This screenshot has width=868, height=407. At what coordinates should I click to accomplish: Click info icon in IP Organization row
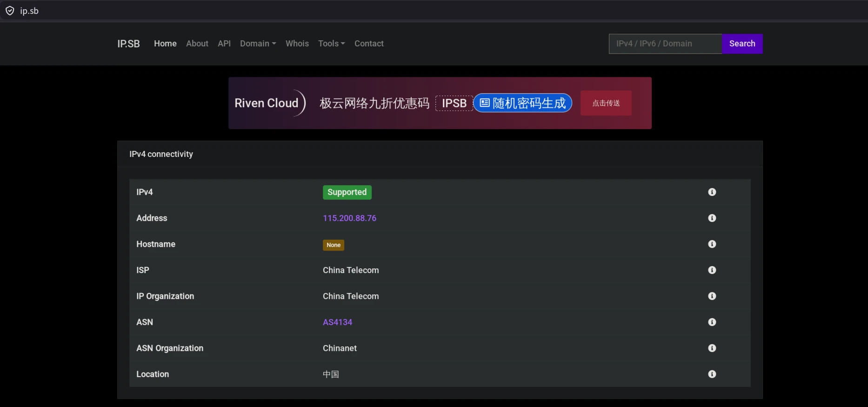712,296
